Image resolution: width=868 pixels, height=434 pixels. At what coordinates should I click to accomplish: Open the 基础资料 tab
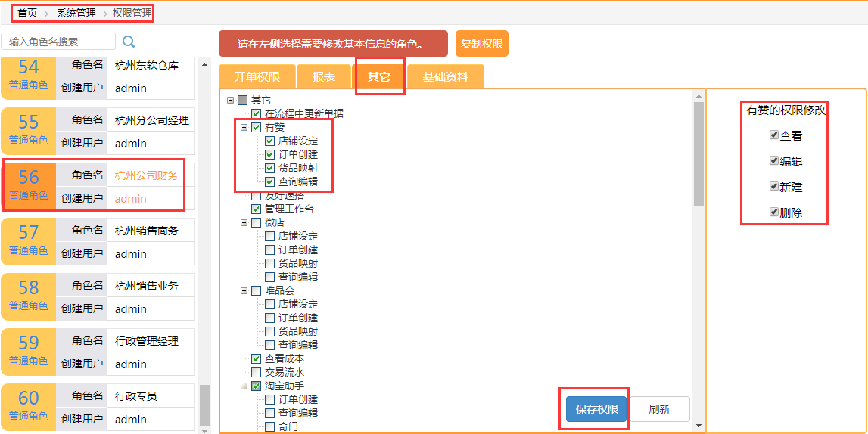click(x=445, y=77)
